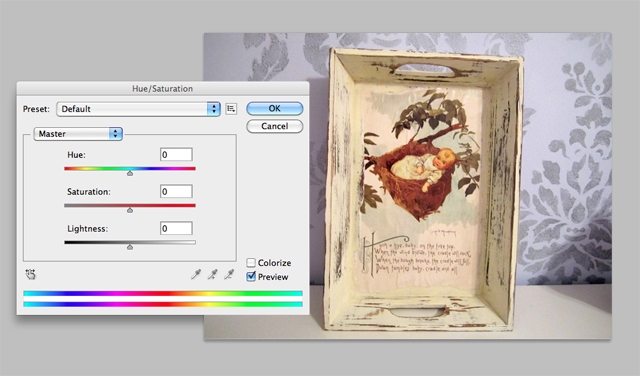Select the Add to Sample eyedropper
This screenshot has width=640, height=376.
point(212,274)
